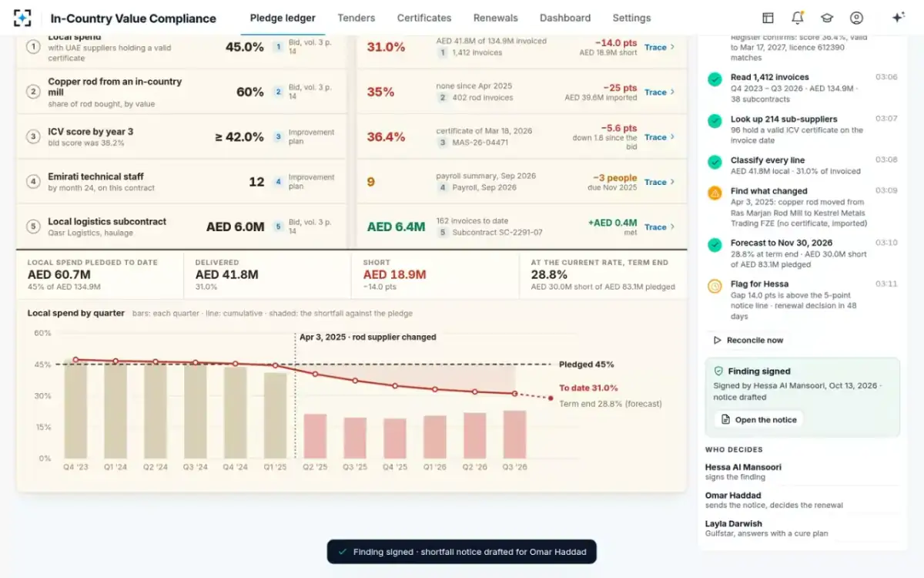
Task: Trace the ICV score pledge row
Action: tap(660, 137)
